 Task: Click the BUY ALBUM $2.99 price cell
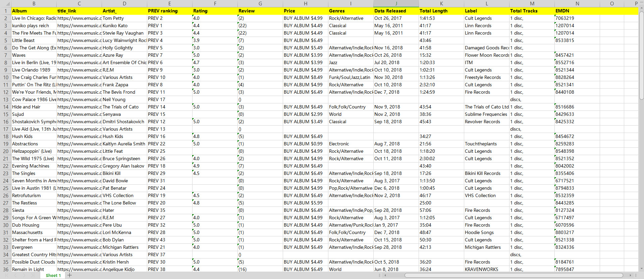coord(306,114)
